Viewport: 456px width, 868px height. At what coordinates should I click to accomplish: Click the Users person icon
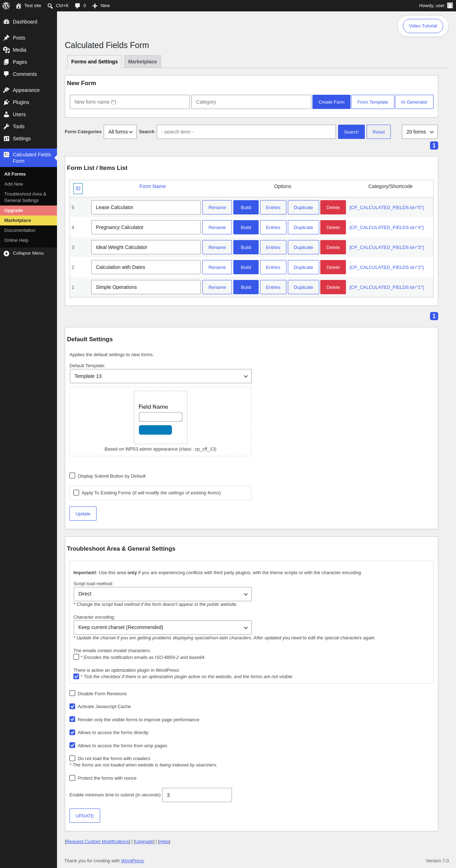coord(6,114)
